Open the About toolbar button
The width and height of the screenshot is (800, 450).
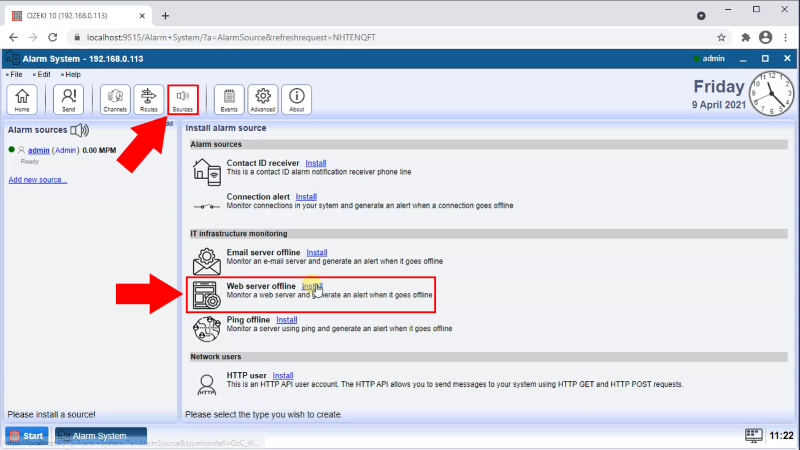[296, 99]
